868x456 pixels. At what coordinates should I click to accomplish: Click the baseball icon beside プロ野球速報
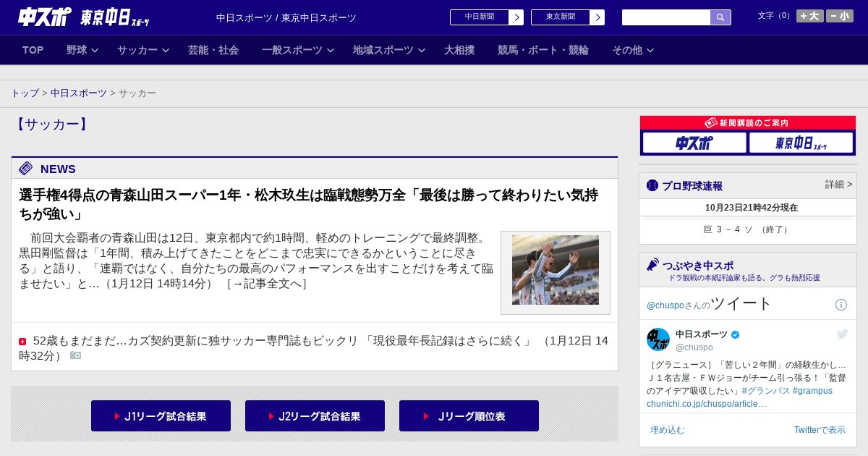pos(652,185)
